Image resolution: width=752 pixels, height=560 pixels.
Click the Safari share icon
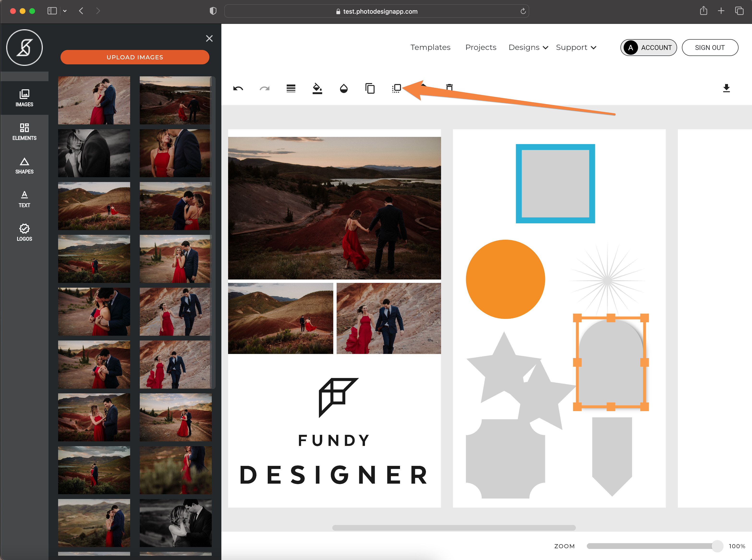pos(703,11)
